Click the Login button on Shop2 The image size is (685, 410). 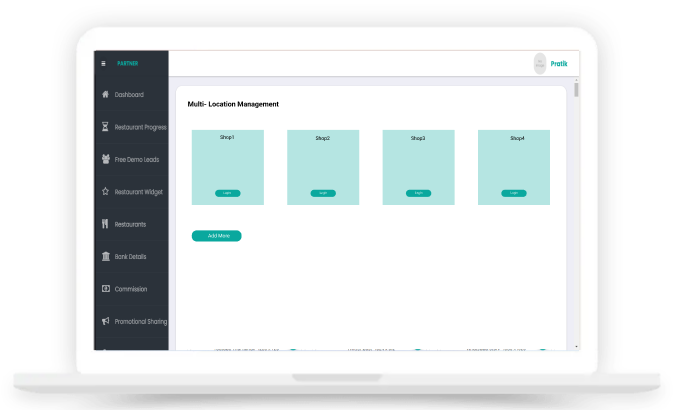(323, 193)
